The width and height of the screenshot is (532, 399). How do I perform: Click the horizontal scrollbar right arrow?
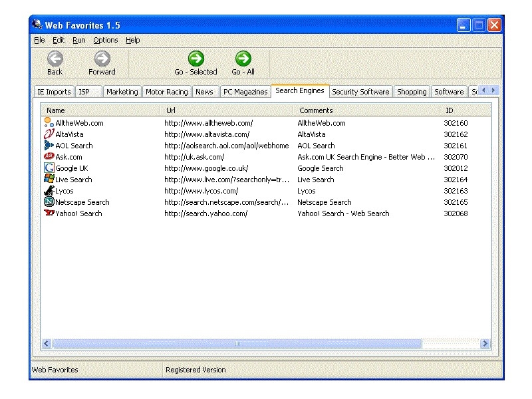[x=485, y=343]
